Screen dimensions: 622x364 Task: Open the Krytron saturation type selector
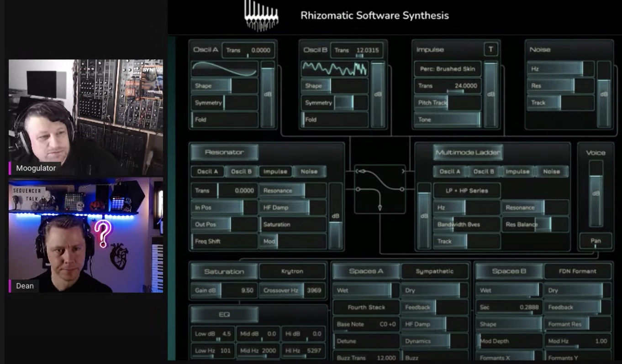tap(292, 271)
